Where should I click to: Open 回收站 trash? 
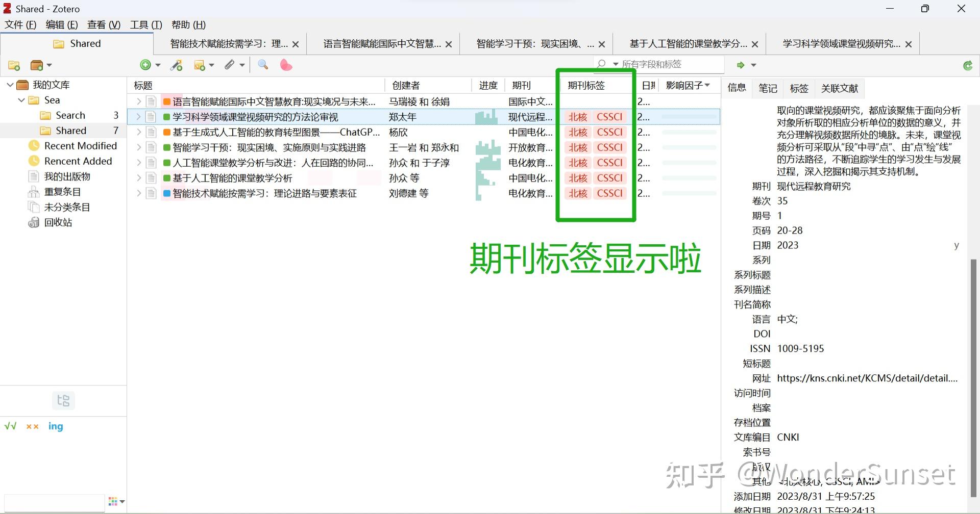point(58,222)
